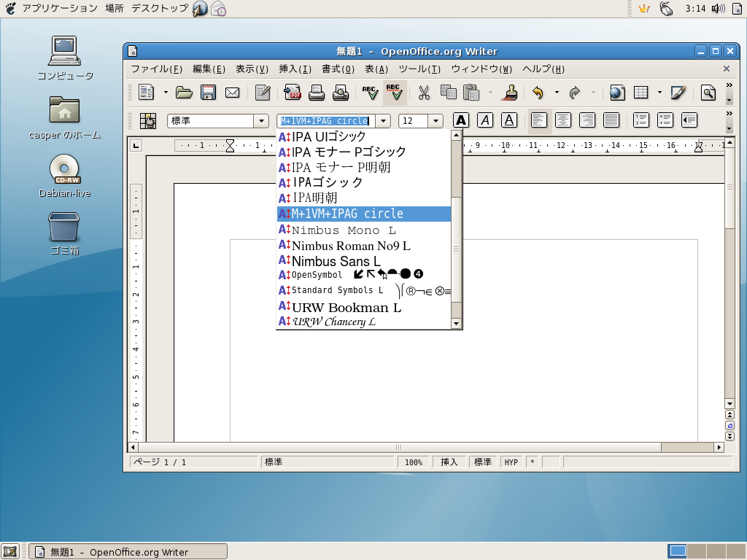Screen dimensions: 747x560
Task: Click the Edit file icon
Action: pyautogui.click(x=263, y=93)
